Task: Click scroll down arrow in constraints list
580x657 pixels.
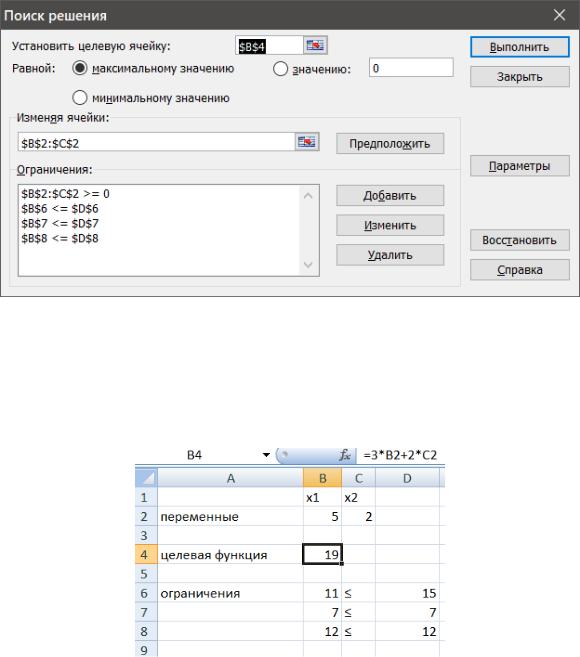Action: 308,264
